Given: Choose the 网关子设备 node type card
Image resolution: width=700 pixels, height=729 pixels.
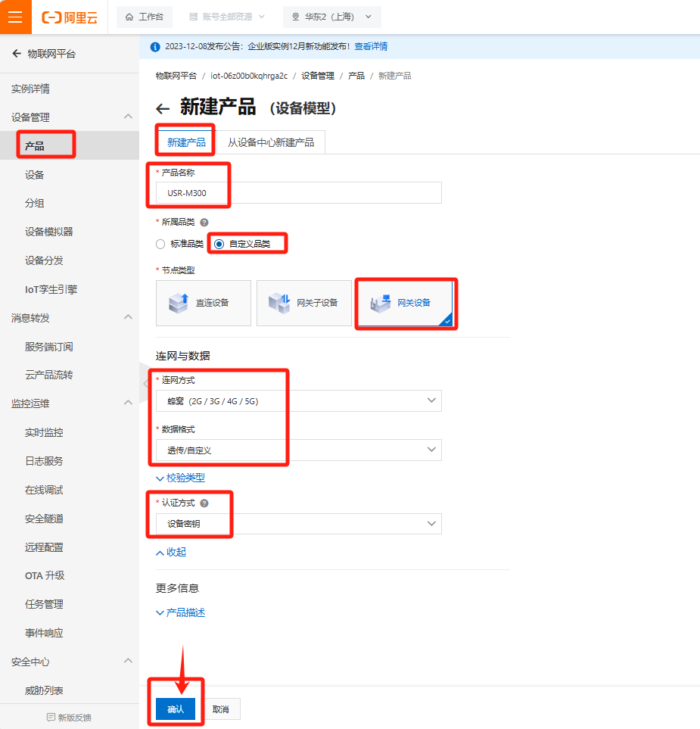Looking at the screenshot, I should tap(304, 303).
